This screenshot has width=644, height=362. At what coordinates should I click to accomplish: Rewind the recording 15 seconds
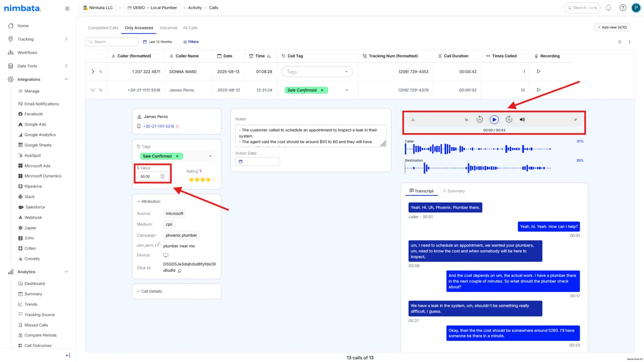[x=479, y=119]
